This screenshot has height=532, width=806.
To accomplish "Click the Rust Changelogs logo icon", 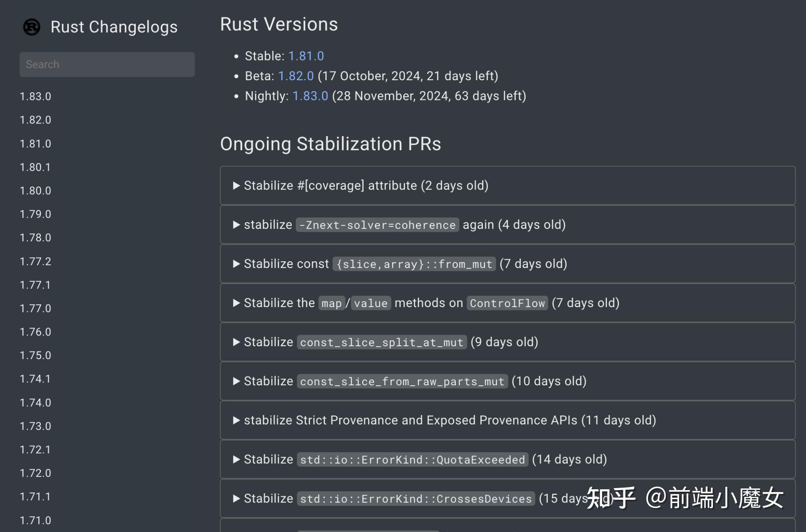I will click(32, 27).
